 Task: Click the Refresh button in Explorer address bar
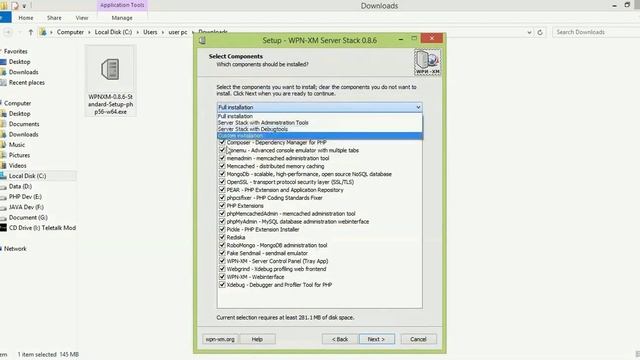pyautogui.click(x=540, y=32)
